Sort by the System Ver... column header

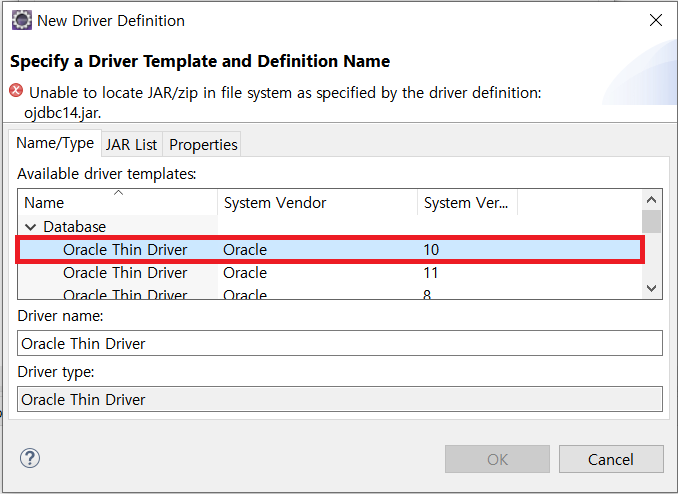(467, 202)
